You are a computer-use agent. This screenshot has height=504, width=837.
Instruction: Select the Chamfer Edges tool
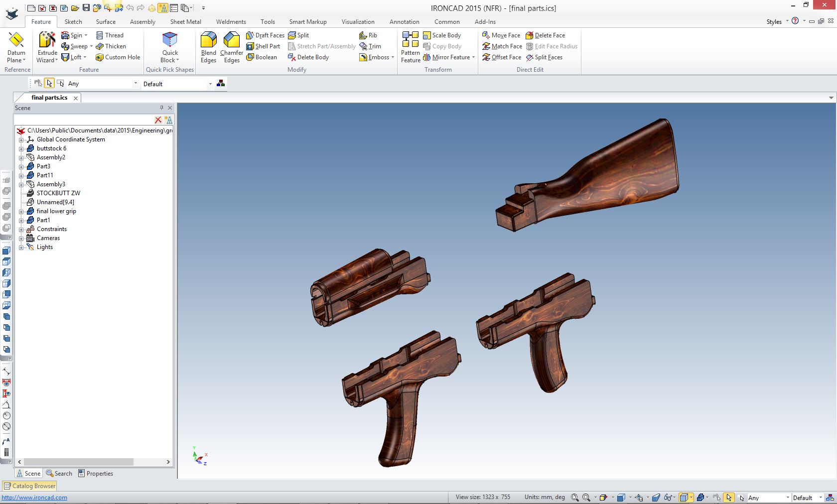point(232,40)
